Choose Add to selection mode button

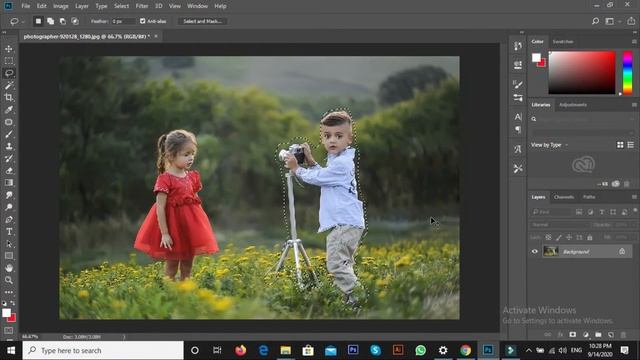tap(50, 21)
